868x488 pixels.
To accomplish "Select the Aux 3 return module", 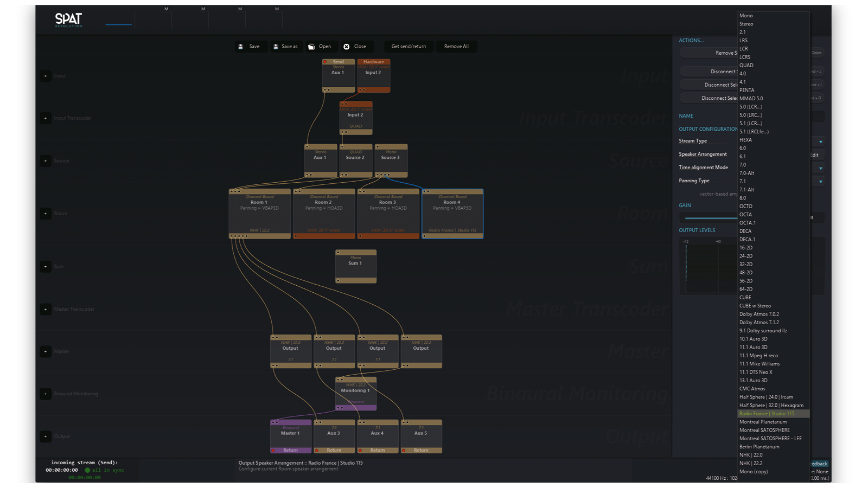I will 334,436.
